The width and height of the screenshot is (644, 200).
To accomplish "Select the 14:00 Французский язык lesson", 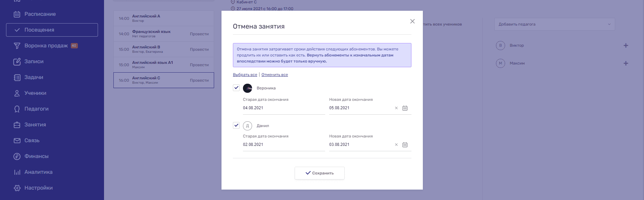I will [163, 34].
